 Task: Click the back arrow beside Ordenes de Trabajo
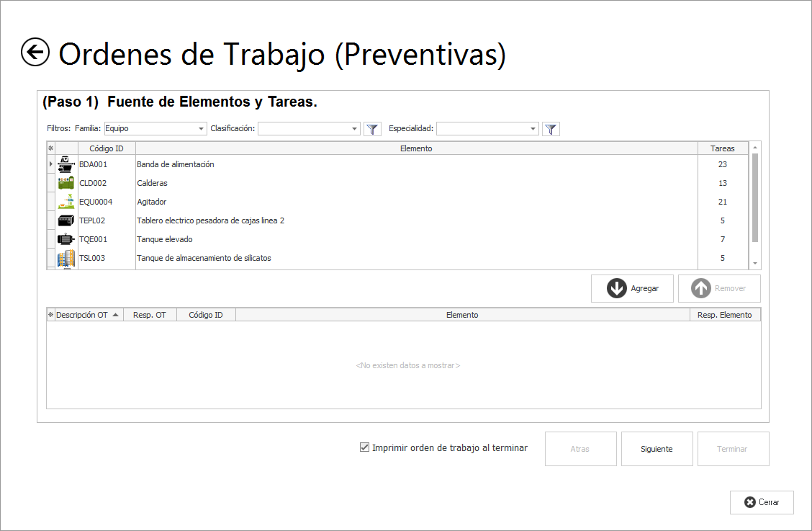click(35, 53)
